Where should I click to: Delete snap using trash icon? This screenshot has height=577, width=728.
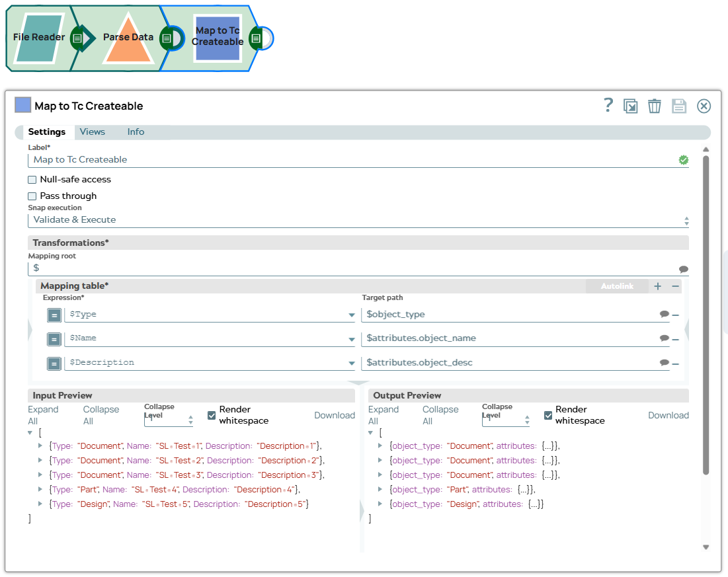tap(654, 106)
